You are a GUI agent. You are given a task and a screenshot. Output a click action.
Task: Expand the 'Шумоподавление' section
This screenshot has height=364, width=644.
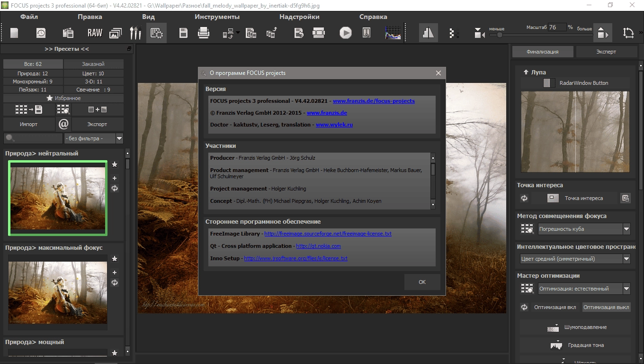click(x=575, y=327)
